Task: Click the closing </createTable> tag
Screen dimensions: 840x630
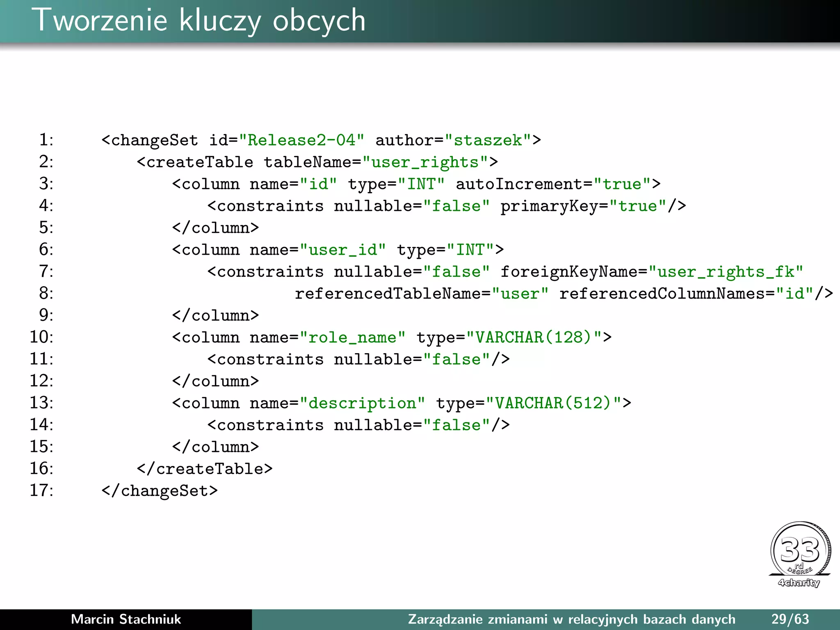Action: pyautogui.click(x=205, y=469)
